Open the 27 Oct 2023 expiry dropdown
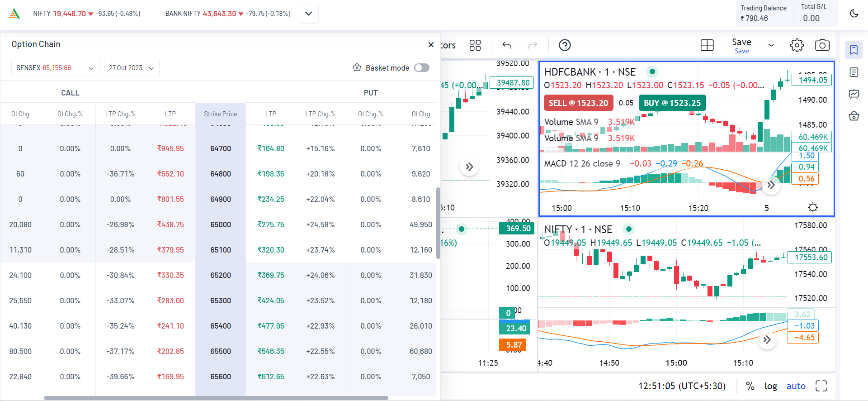Image resolution: width=868 pixels, height=401 pixels. point(132,68)
